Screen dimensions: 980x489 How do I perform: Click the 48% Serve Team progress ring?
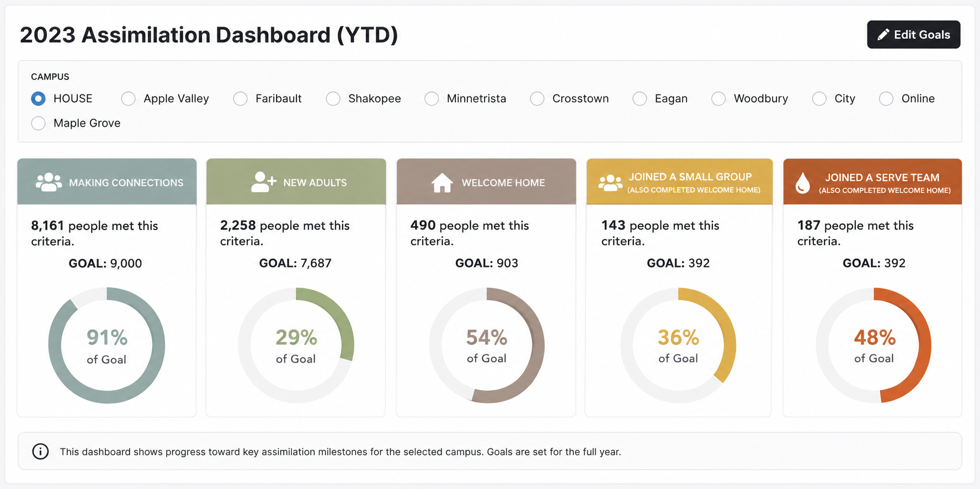[x=874, y=346]
